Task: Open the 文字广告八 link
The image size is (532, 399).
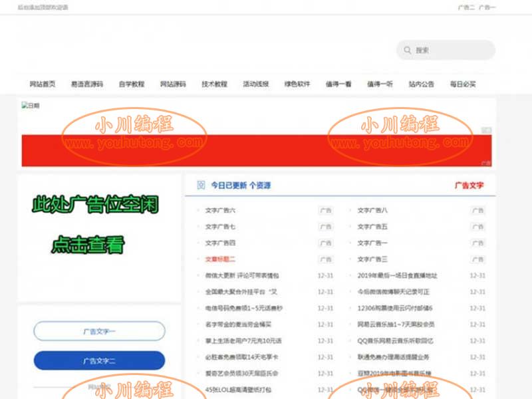Action: coord(372,210)
